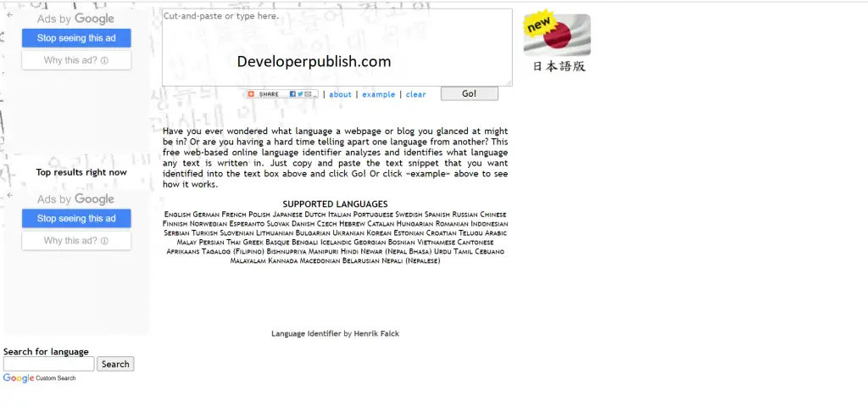Click 'Hebrew' in supported languages
Image resolution: width=868 pixels, height=408 pixels.
352,224
